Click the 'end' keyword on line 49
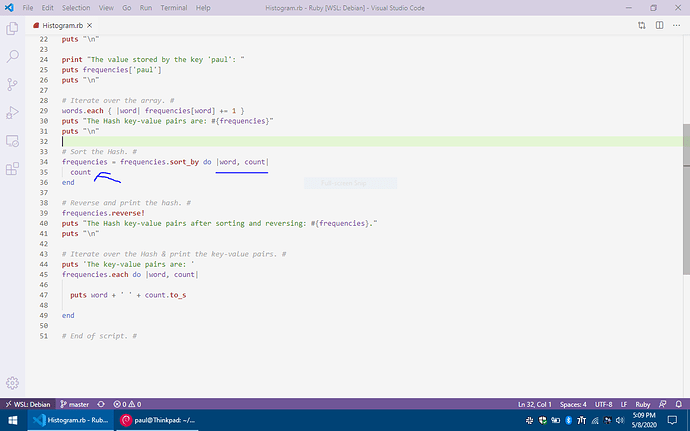This screenshot has width=690, height=431. click(68, 315)
